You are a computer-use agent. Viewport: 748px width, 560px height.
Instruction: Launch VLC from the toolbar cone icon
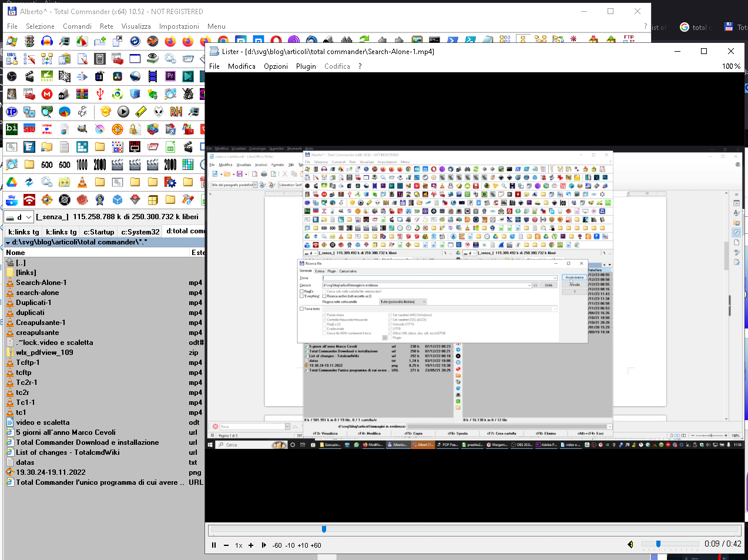[x=82, y=182]
